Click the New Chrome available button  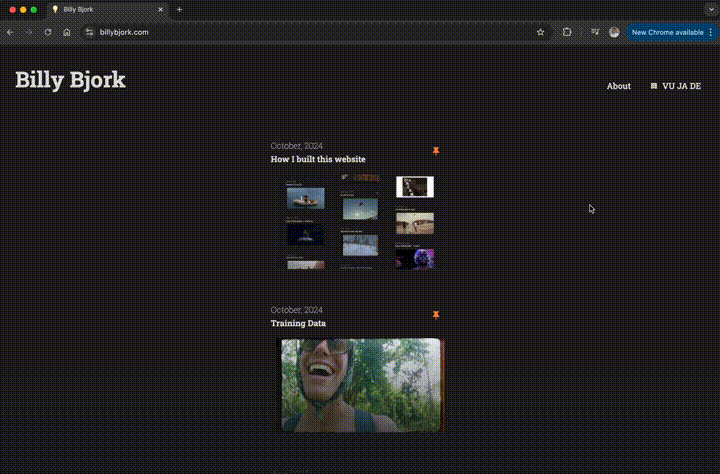667,32
